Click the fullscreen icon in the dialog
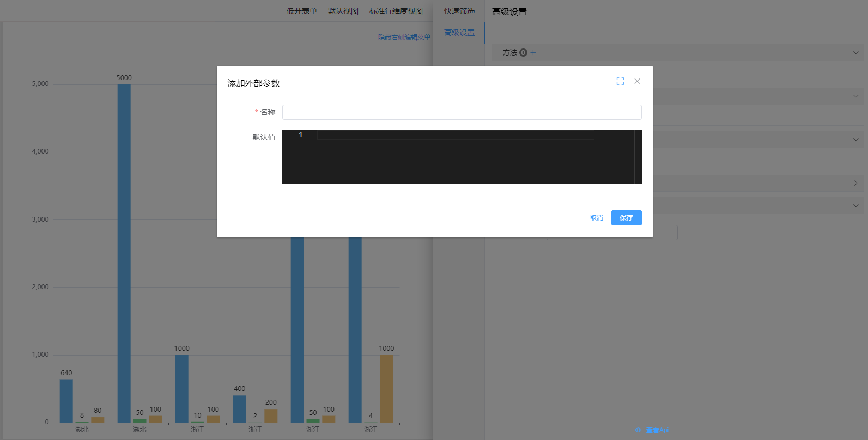The height and width of the screenshot is (440, 868). [620, 81]
